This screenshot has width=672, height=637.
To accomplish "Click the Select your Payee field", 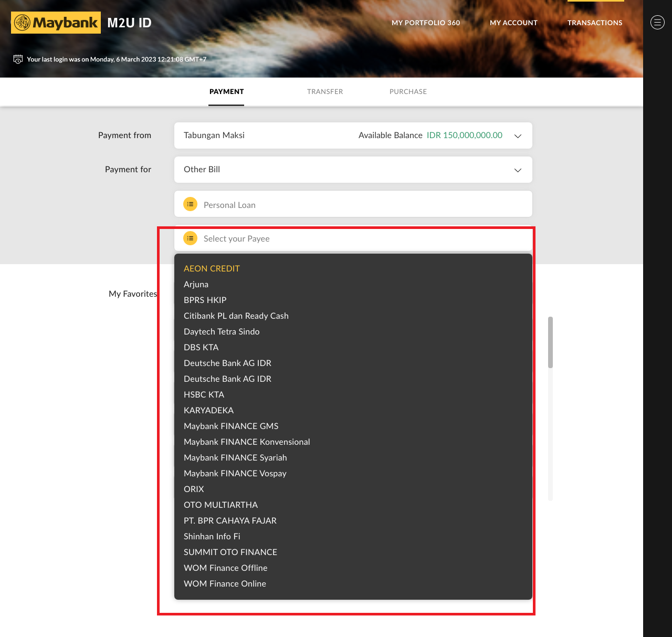I will coord(353,238).
